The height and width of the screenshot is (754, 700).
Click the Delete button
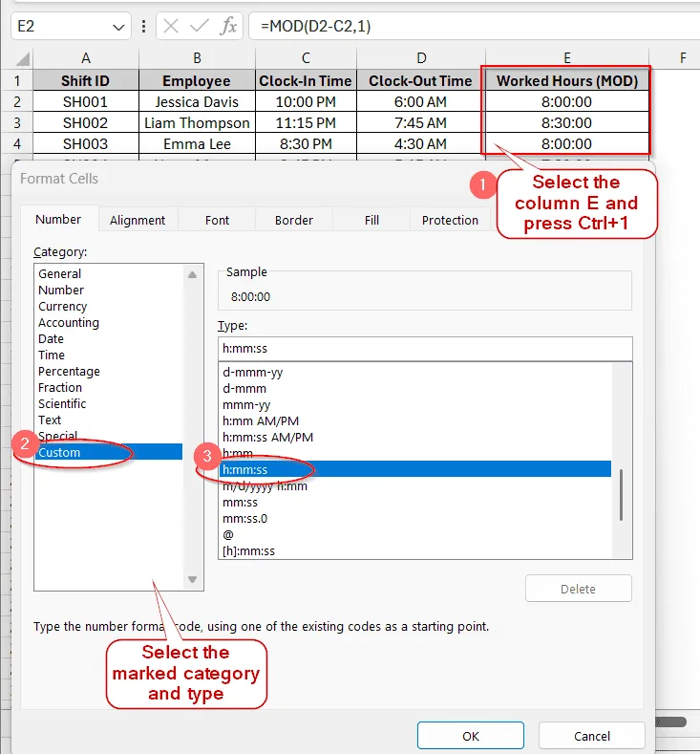click(x=579, y=589)
